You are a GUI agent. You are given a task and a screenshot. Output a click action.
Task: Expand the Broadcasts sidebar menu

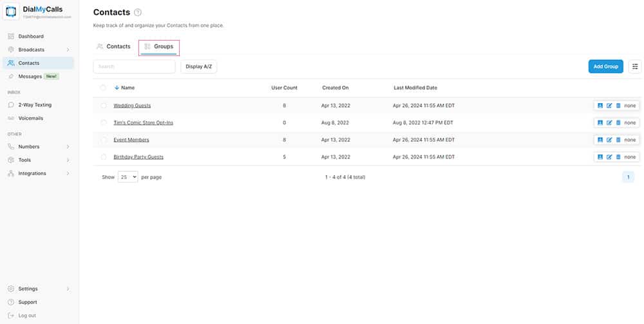tap(68, 50)
